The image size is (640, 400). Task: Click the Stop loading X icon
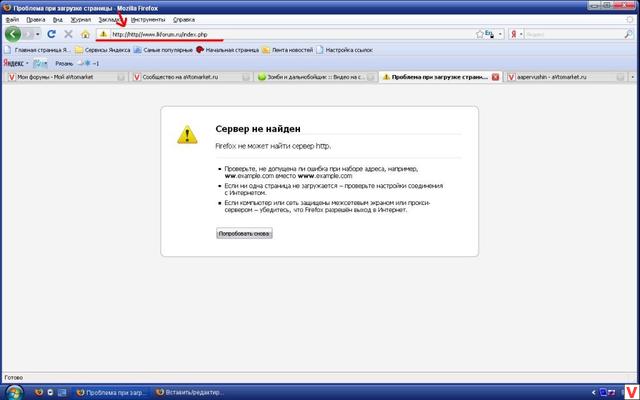[x=68, y=34]
